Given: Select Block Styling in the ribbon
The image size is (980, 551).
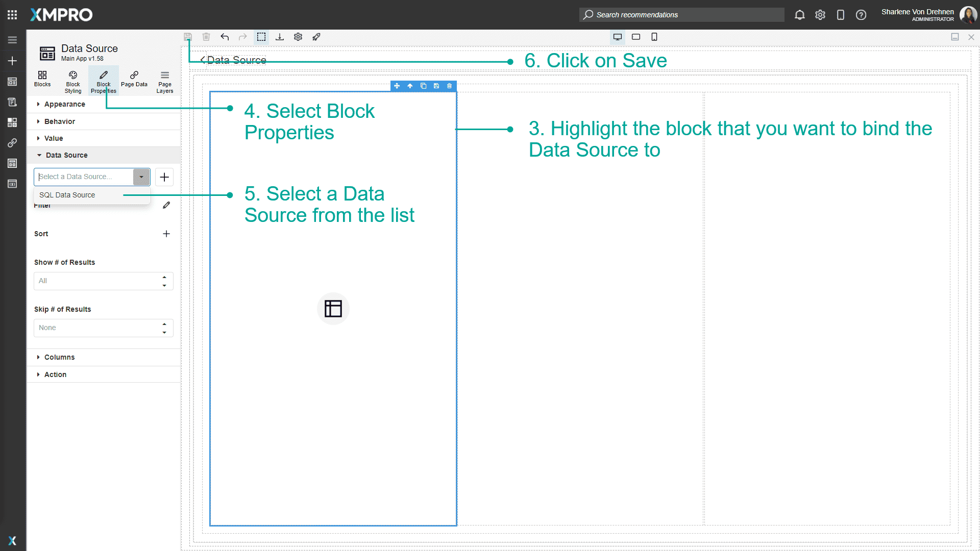Looking at the screenshot, I should click(72, 81).
